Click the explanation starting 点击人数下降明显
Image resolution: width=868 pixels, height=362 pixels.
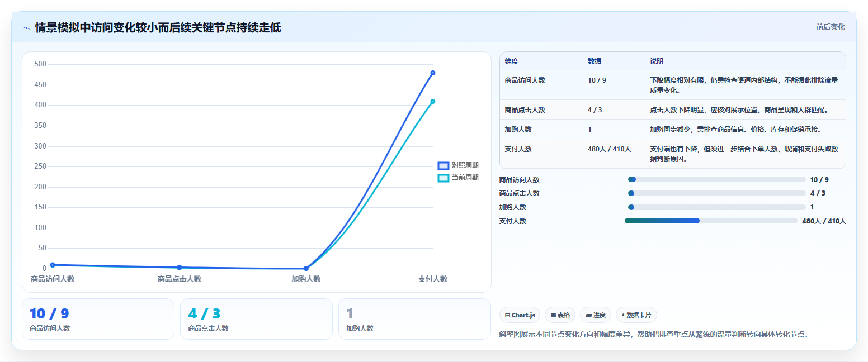pos(739,109)
